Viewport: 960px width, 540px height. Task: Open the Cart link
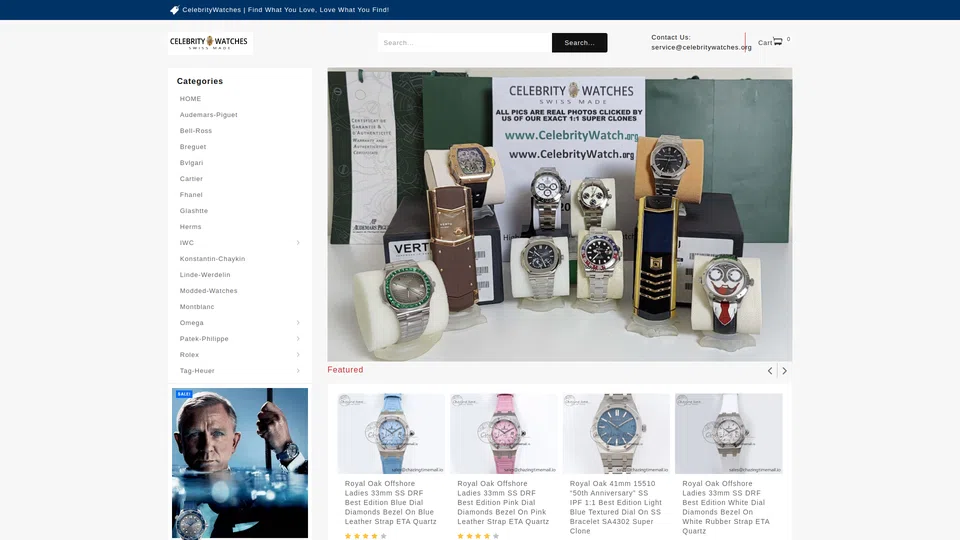pyautogui.click(x=765, y=43)
